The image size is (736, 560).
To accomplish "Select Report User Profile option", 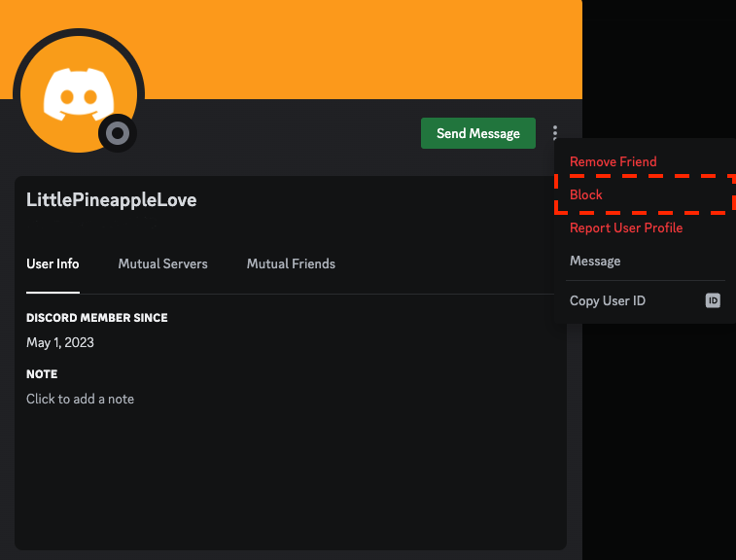I will pyautogui.click(x=626, y=227).
